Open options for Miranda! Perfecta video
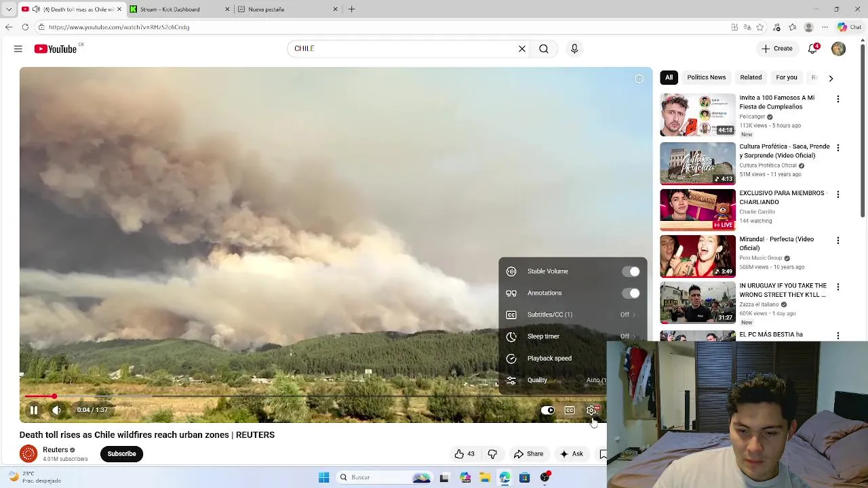Image resolution: width=868 pixels, height=488 pixels. (x=837, y=241)
